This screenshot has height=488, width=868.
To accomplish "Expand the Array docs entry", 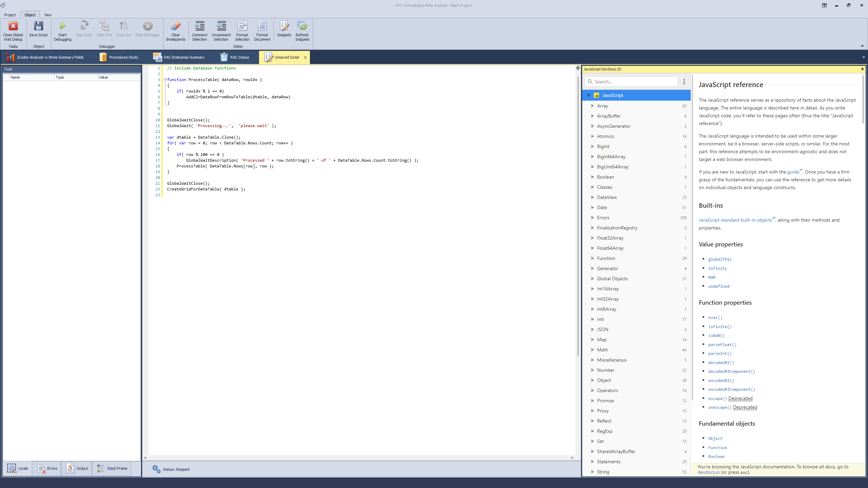I will click(592, 106).
